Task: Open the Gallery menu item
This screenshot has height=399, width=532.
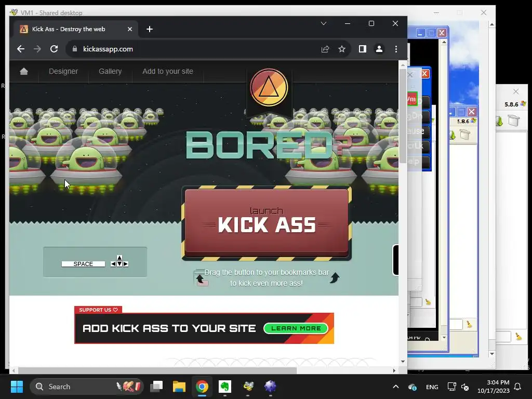Action: (x=110, y=71)
